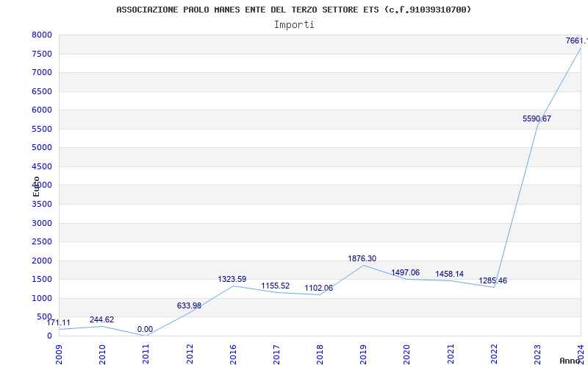Image resolution: width=588 pixels, height=368 pixels.
Task: Click the 1155.52 data label
Action: pos(275,286)
